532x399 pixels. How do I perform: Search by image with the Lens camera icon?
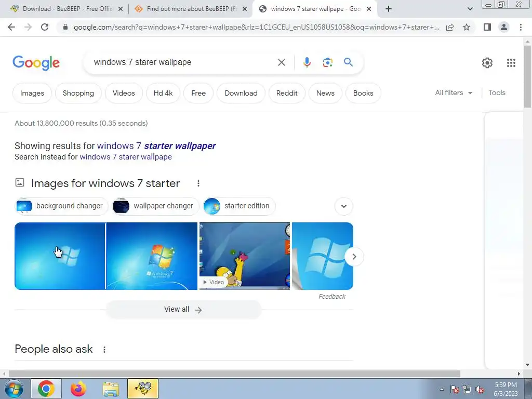coord(327,62)
